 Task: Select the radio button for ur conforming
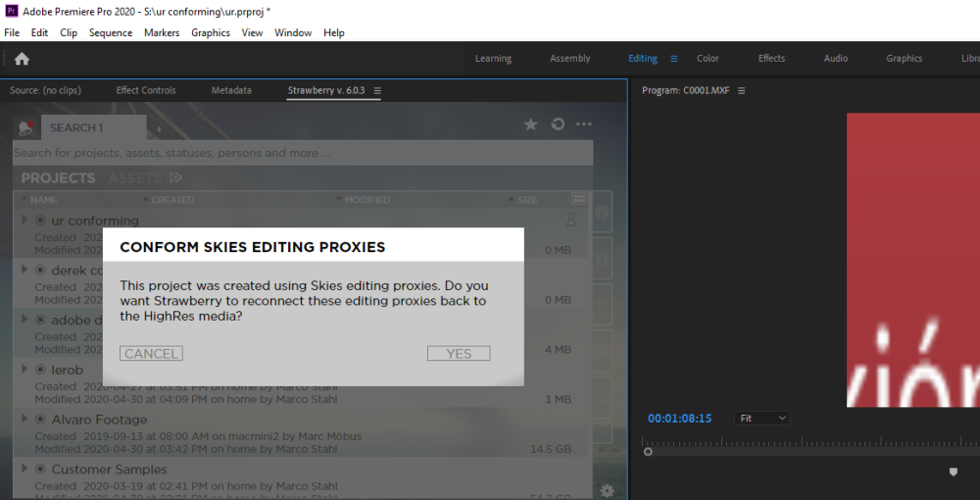pos(41,221)
